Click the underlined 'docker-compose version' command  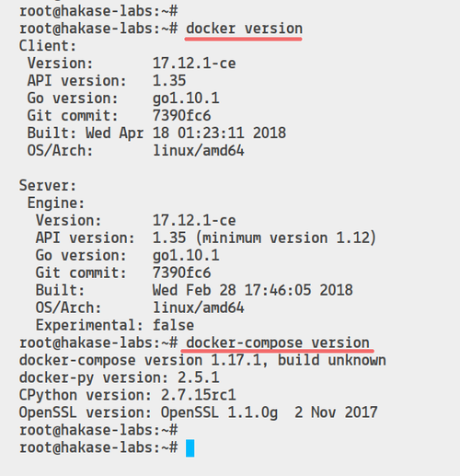click(x=278, y=342)
